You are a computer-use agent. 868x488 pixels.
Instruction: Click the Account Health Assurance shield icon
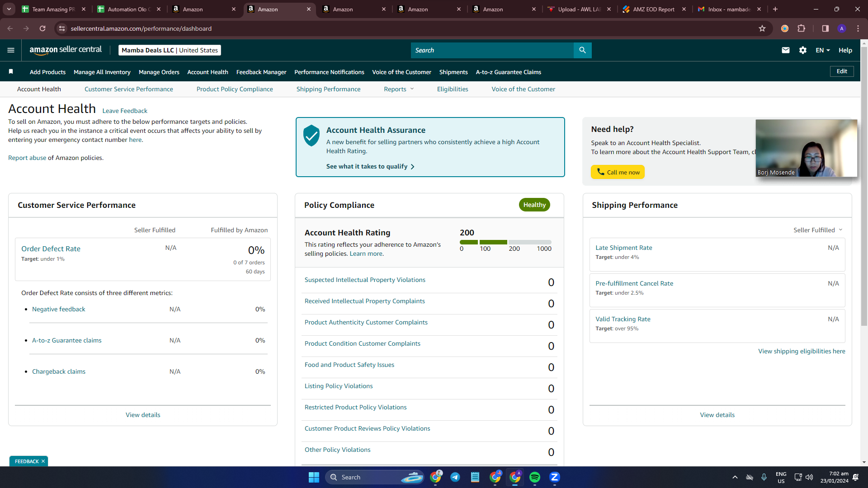311,136
